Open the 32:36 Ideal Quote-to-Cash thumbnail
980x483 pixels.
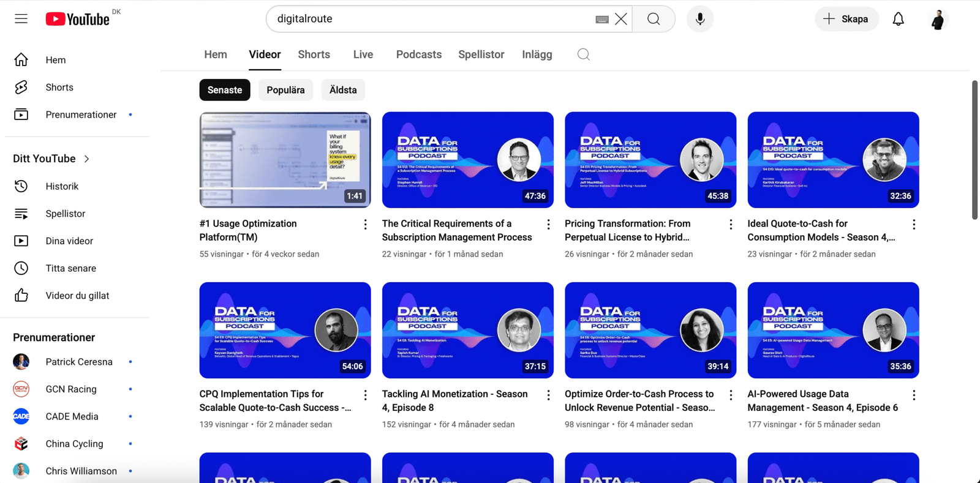(833, 160)
